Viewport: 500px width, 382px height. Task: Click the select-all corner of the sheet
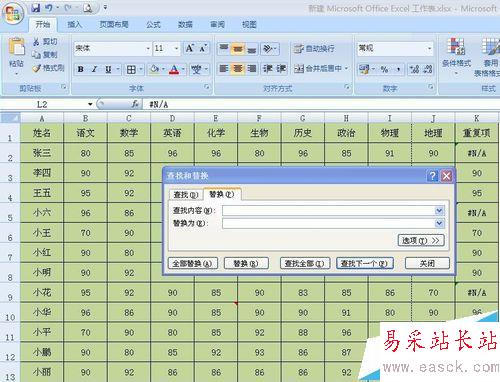click(10, 118)
